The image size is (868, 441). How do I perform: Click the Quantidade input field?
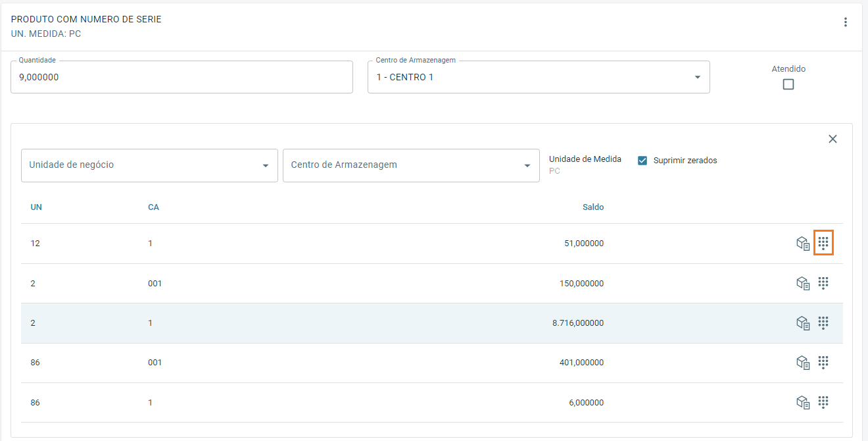[181, 77]
